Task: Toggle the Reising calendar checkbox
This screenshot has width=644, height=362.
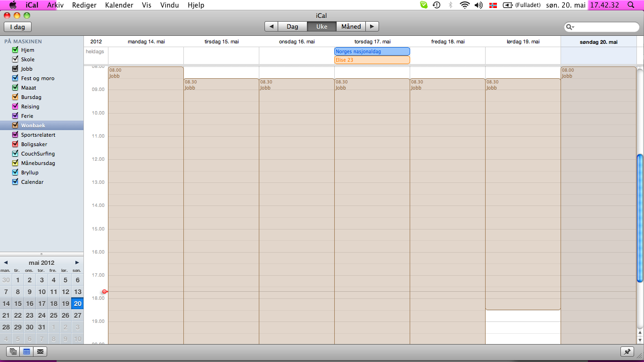Action: click(15, 107)
